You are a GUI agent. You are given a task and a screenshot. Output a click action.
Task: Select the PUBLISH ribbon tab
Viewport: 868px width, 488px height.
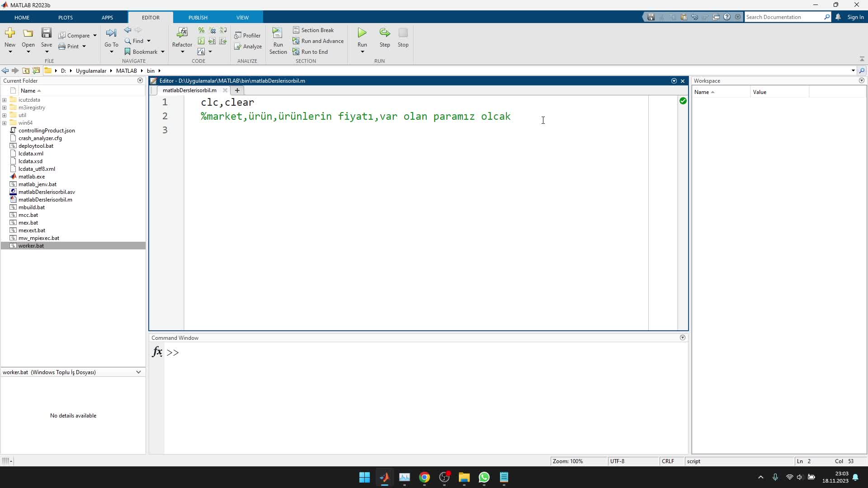click(198, 17)
